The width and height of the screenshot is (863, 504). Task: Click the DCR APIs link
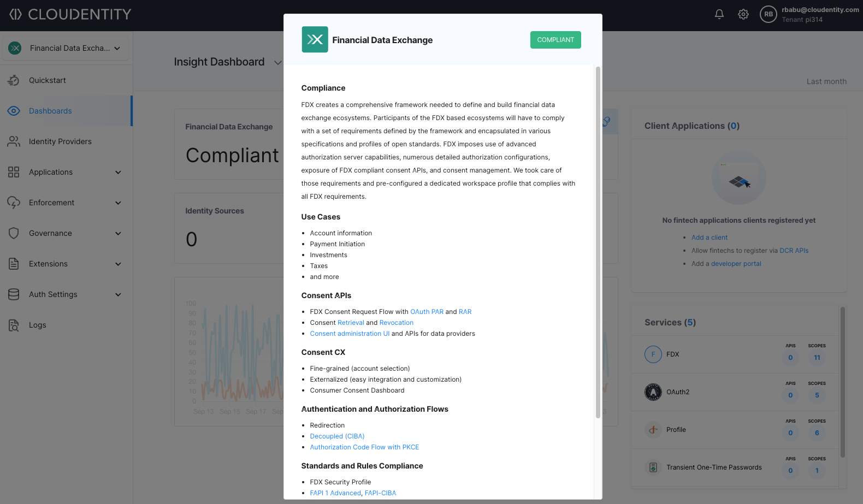794,251
